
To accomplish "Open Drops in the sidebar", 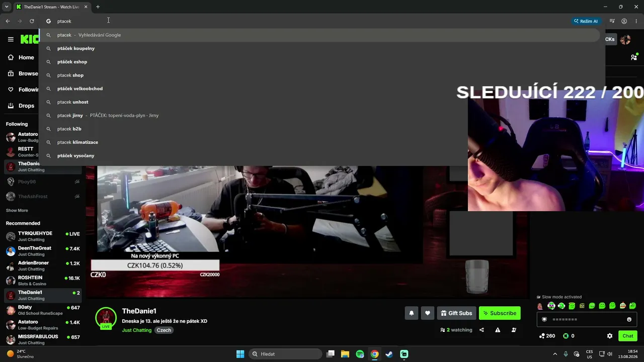I will click(21, 106).
